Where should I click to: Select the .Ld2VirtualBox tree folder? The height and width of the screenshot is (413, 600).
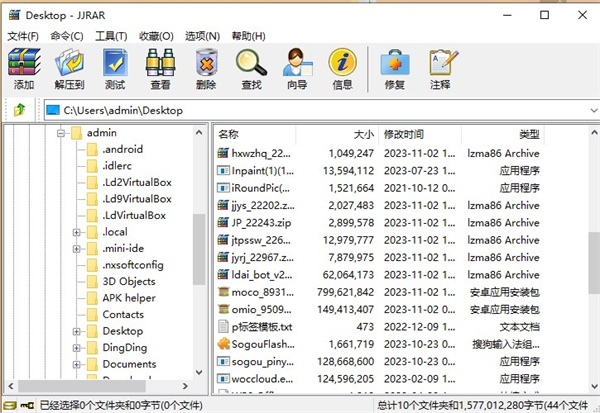137,182
